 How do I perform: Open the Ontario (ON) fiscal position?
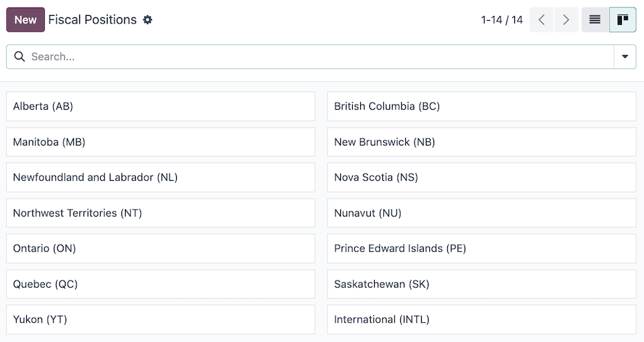coord(160,248)
